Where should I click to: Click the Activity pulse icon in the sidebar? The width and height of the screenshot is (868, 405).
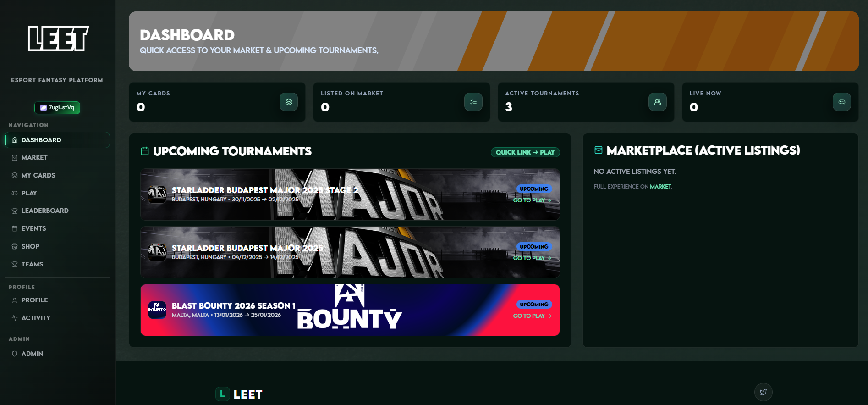point(15,318)
